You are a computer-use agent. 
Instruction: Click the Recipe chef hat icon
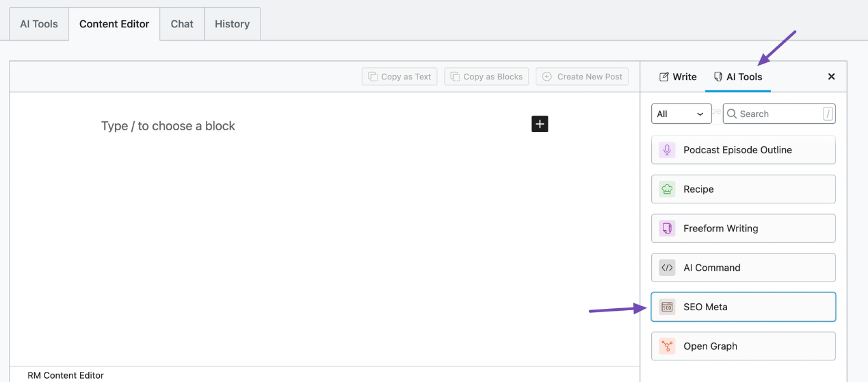[667, 189]
